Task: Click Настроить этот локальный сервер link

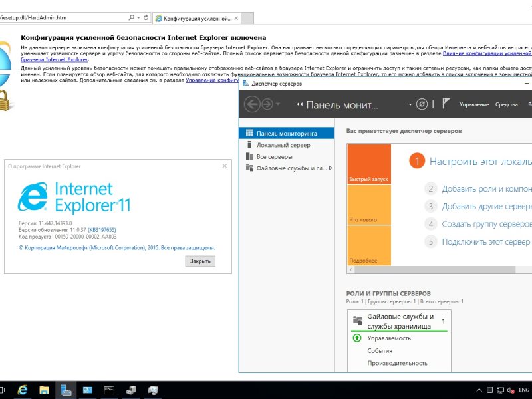Action: [x=480, y=161]
